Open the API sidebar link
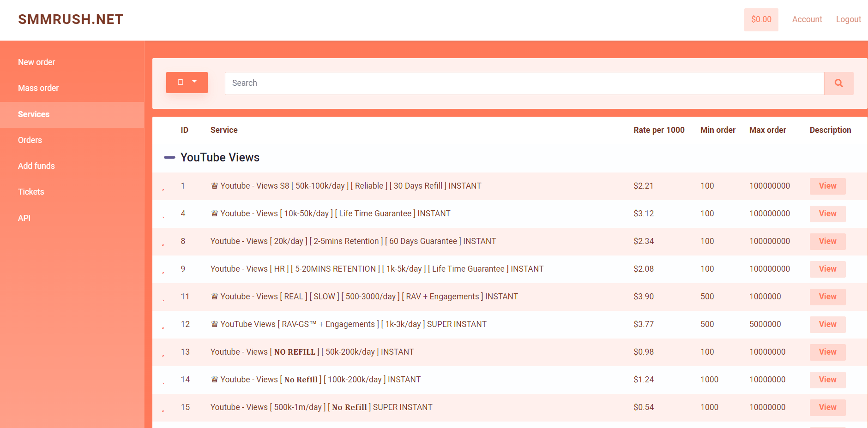 click(x=24, y=218)
